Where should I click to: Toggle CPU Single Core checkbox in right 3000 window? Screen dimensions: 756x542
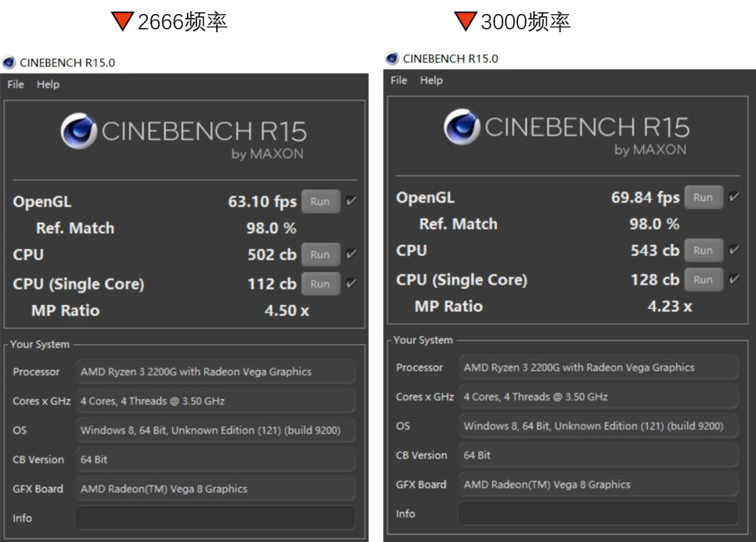tap(734, 278)
